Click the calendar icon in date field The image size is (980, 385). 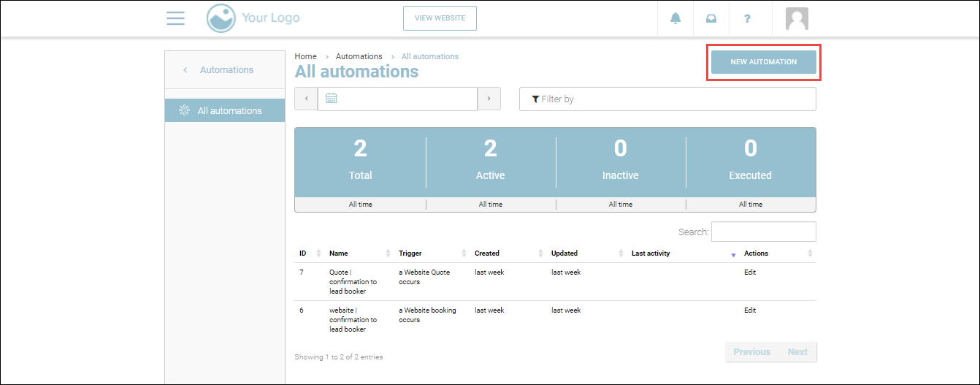tap(331, 99)
